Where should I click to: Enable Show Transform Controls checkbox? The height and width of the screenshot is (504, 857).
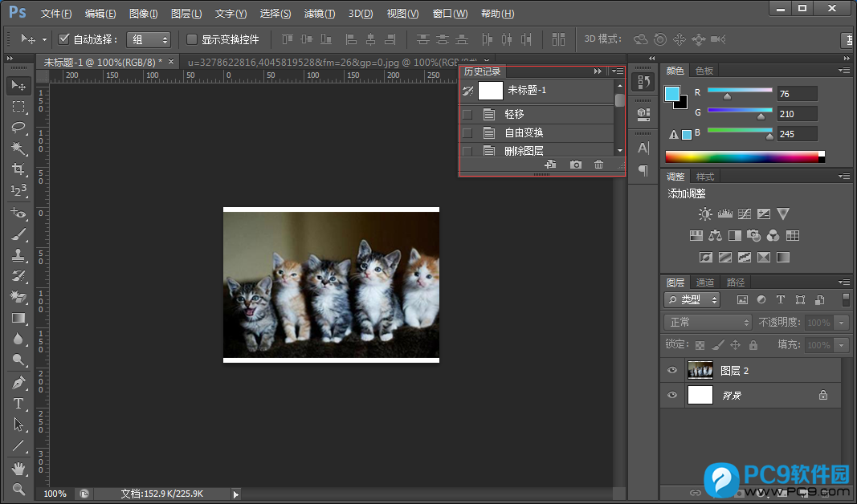point(191,39)
